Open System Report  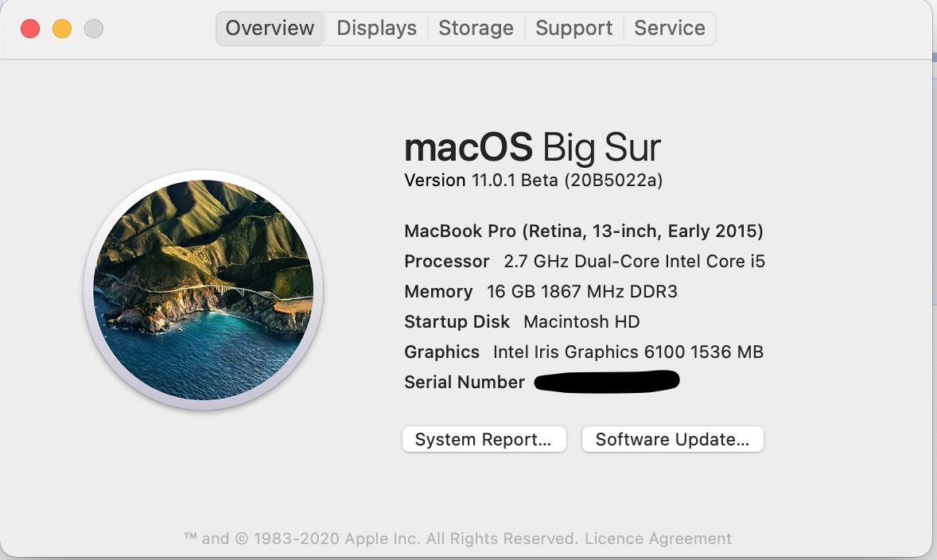point(484,439)
